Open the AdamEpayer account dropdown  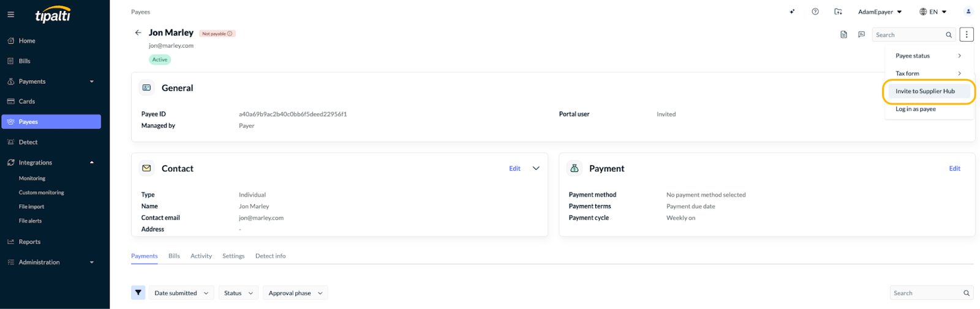[x=880, y=12]
